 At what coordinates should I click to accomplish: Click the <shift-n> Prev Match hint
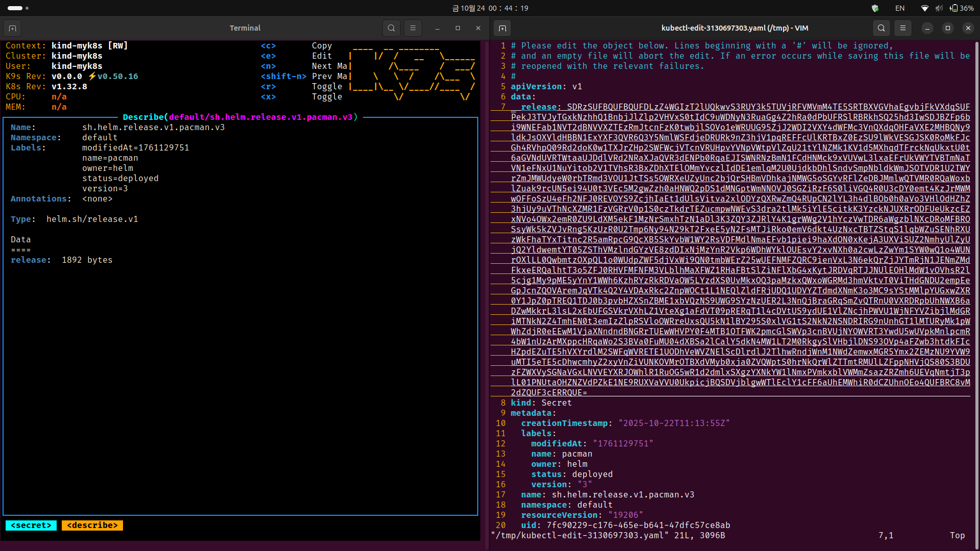pos(304,77)
